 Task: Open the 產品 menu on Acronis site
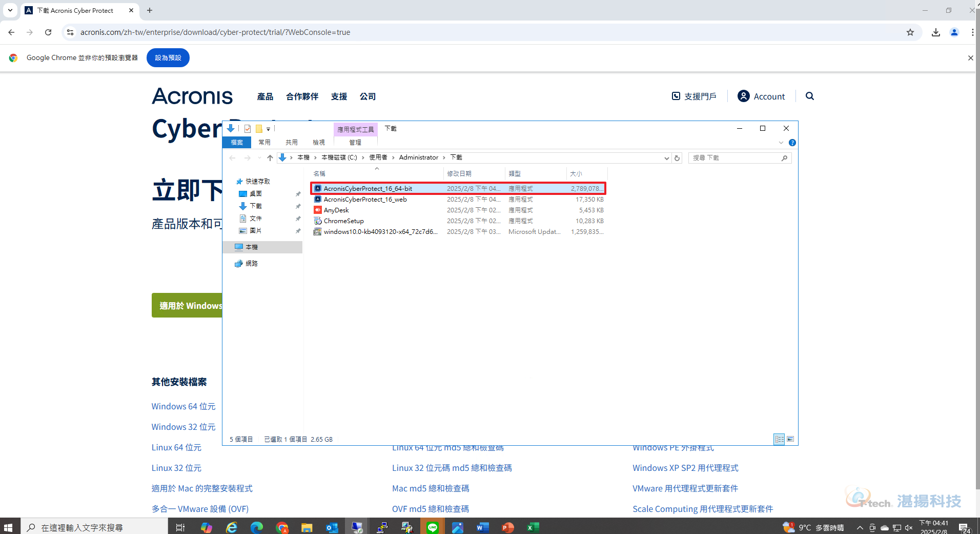point(265,96)
